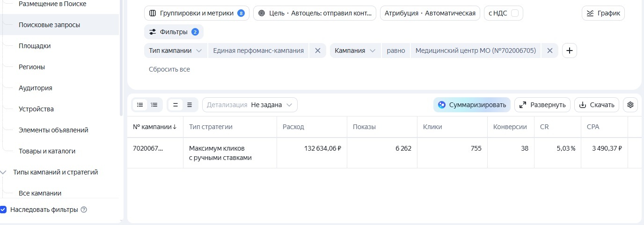The width and height of the screenshot is (644, 225).
Task: Change the равно filter operator
Action: 396,51
